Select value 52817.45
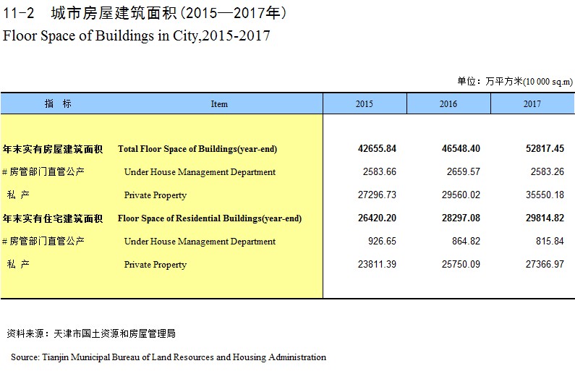Viewport: 575px width, 392px height. click(545, 148)
